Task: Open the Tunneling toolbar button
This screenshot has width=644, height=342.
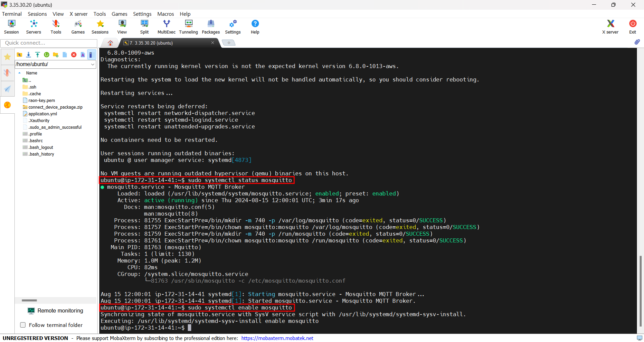Action: [x=189, y=27]
